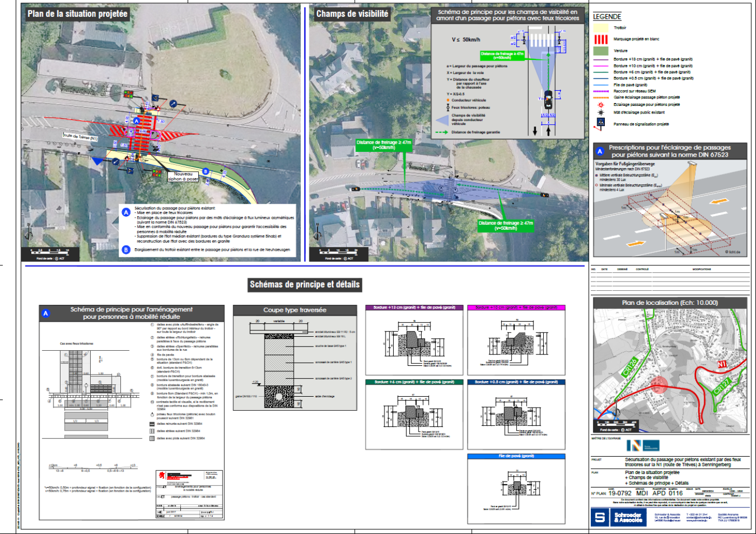Click the CR126 road label on map
Screen dimensions: 756x534
[x=630, y=367]
